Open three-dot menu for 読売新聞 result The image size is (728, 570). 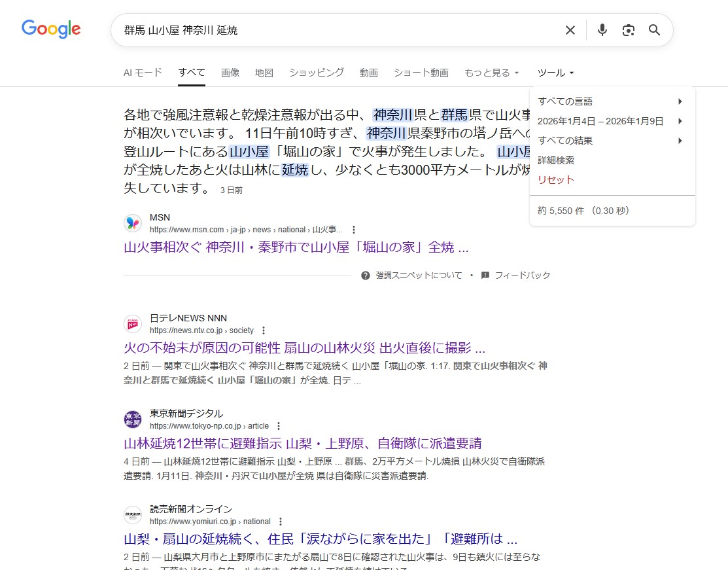(x=281, y=522)
